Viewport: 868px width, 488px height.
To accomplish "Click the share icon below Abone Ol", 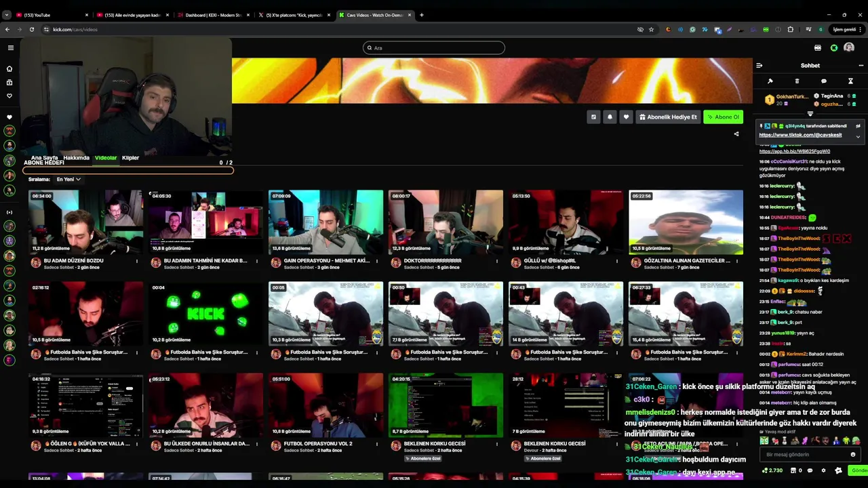I will [736, 134].
